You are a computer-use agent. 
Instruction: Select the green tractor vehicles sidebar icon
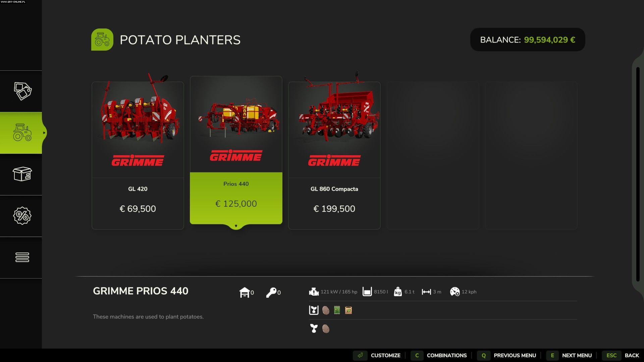pos(22,133)
